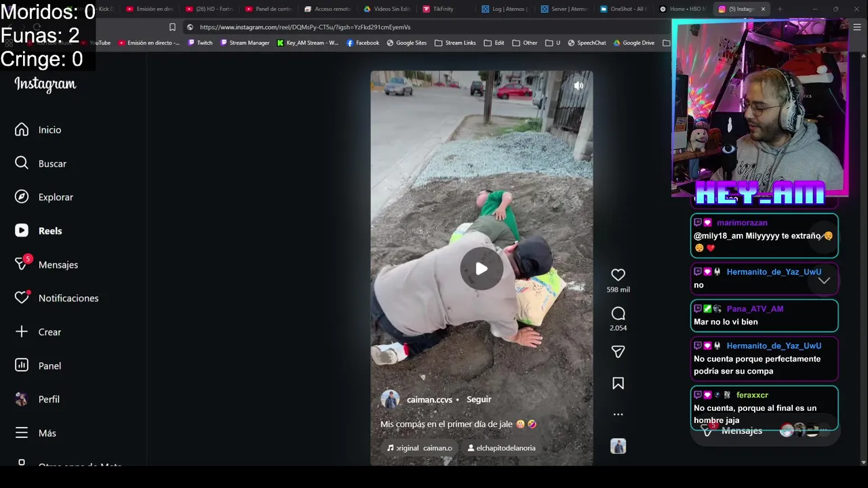Click reel caption Mis compás text
868x488 pixels.
pyautogui.click(x=458, y=424)
